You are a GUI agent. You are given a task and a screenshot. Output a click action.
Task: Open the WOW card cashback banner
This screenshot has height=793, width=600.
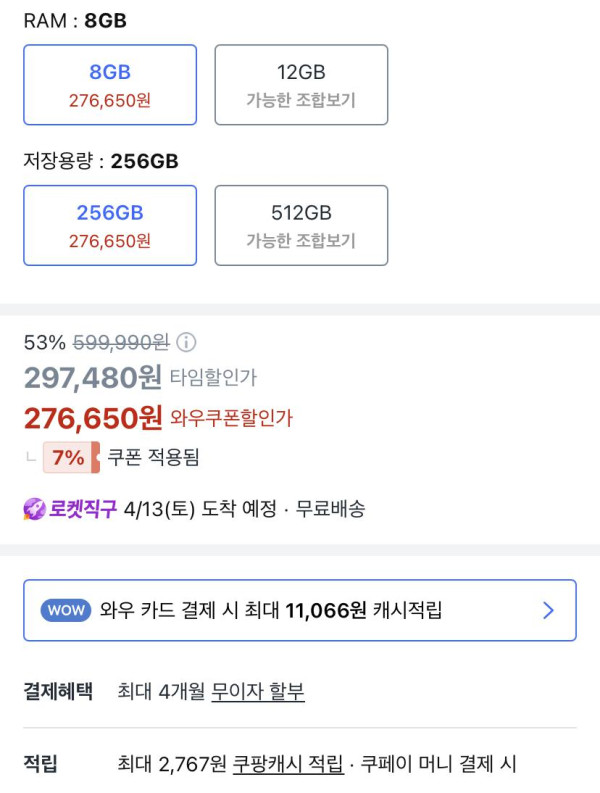(300, 610)
